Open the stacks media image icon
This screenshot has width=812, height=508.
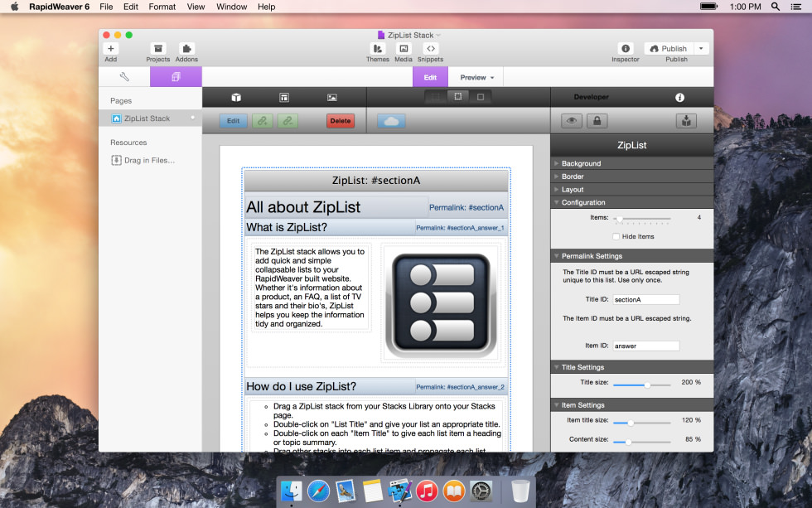(332, 97)
